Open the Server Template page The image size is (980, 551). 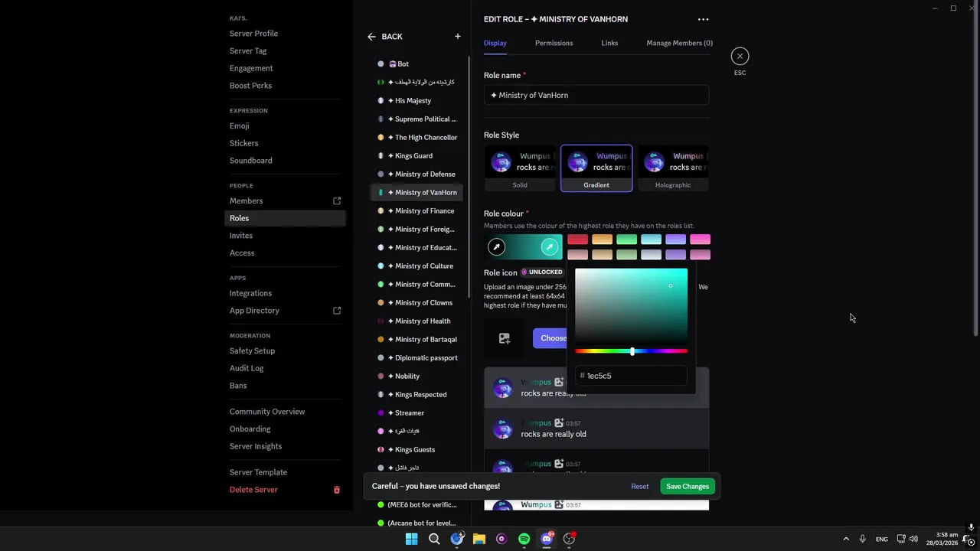click(258, 472)
